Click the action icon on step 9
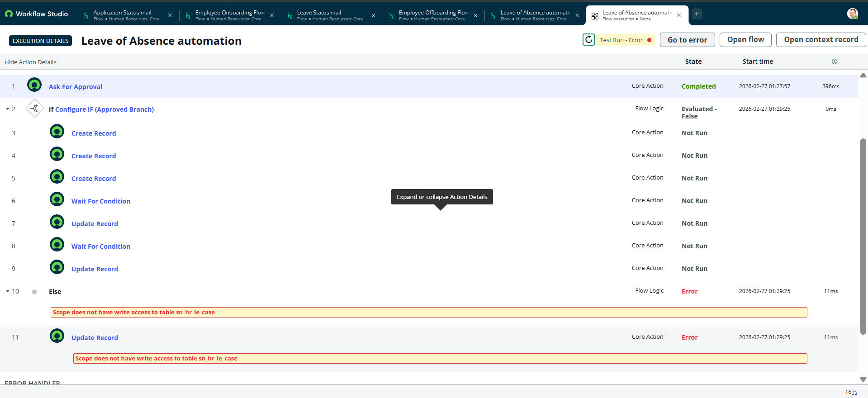Viewport: 868px width, 398px height. [57, 267]
